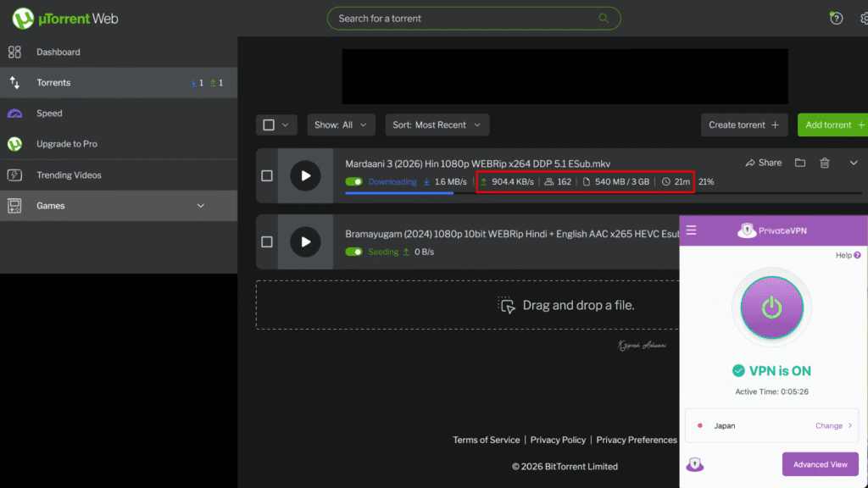Screen dimensions: 868x488
Task: Open Trending Videos in sidebar
Action: (119, 175)
